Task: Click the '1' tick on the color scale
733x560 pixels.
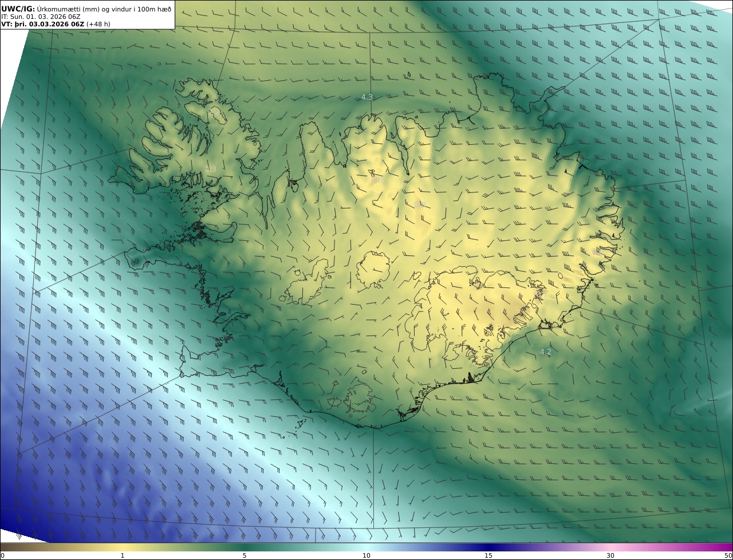Action: [x=123, y=555]
